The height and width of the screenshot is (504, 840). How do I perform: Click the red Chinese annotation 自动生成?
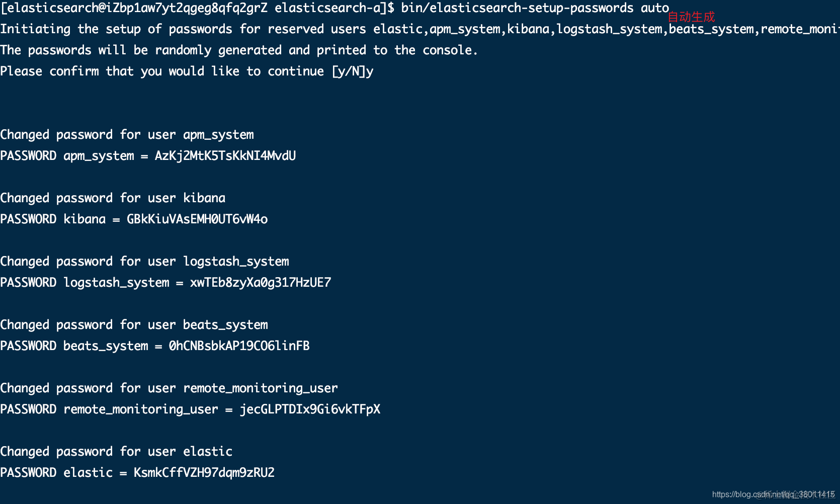point(691,17)
